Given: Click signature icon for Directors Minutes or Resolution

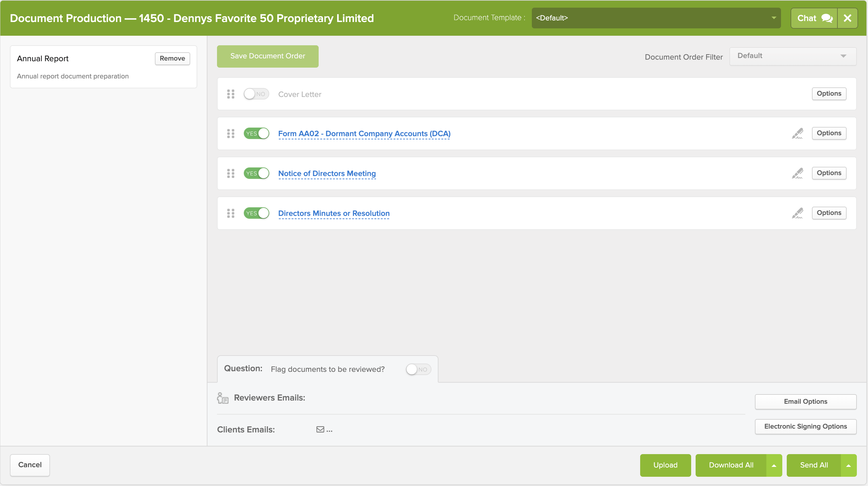Looking at the screenshot, I should point(797,213).
